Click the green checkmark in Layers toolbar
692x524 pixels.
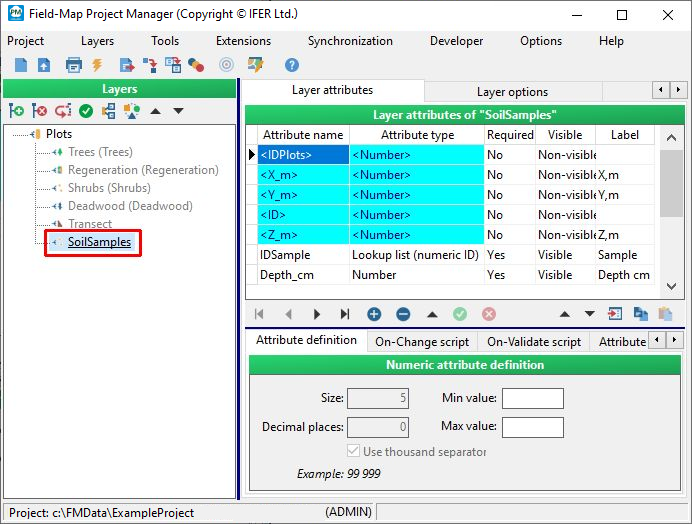(86, 111)
